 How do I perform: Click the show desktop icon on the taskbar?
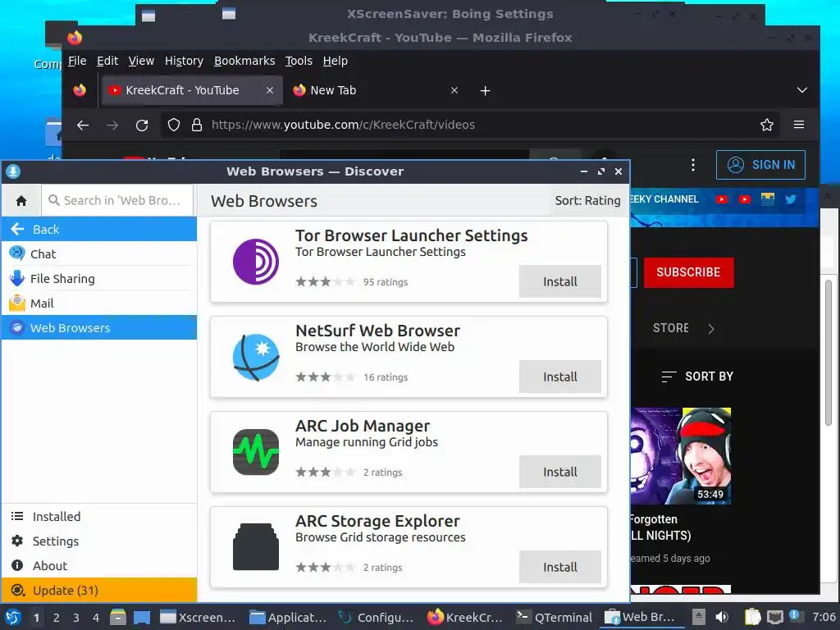tap(141, 617)
